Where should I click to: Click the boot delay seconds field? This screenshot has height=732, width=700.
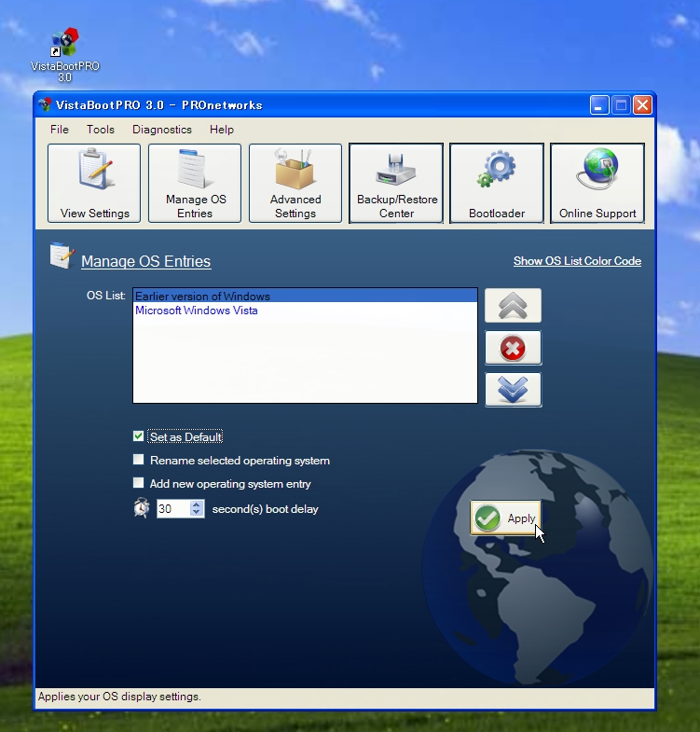tap(173, 508)
